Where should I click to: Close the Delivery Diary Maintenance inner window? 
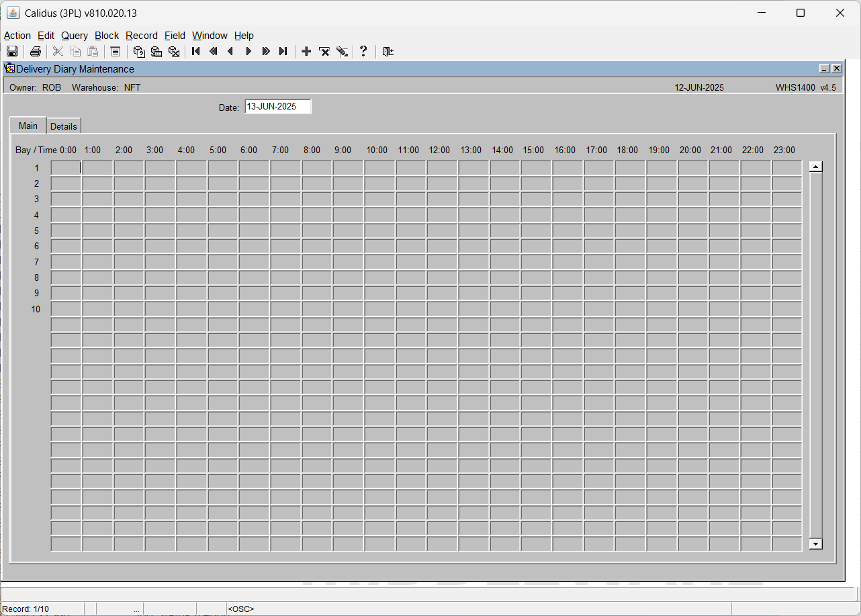click(x=837, y=69)
